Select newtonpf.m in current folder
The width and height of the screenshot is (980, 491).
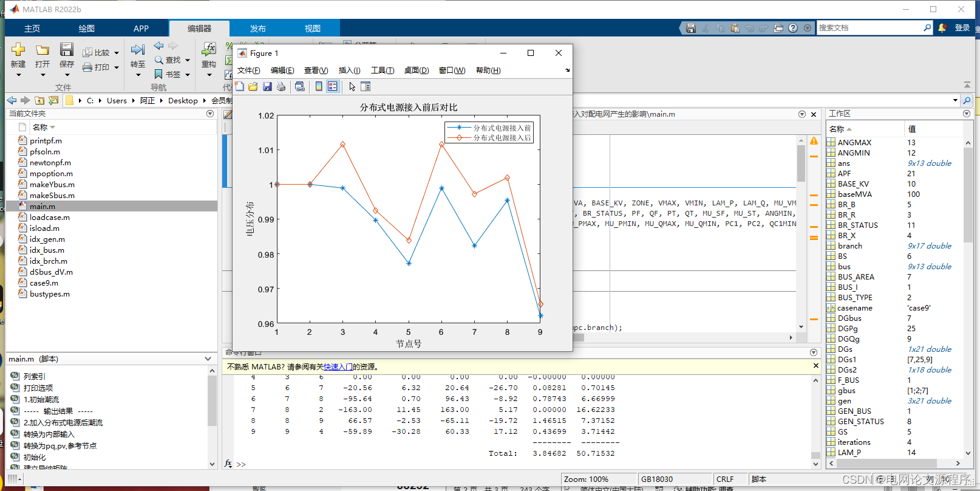coord(50,163)
